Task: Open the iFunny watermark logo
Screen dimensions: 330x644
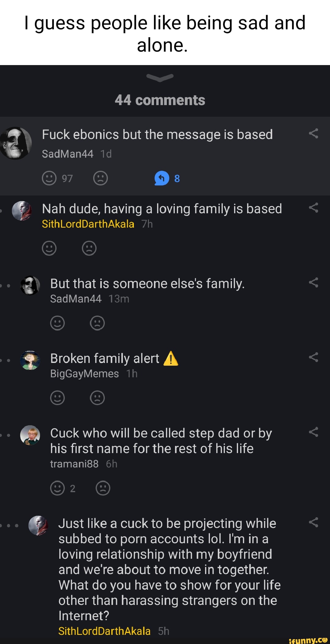Action: coord(308,640)
